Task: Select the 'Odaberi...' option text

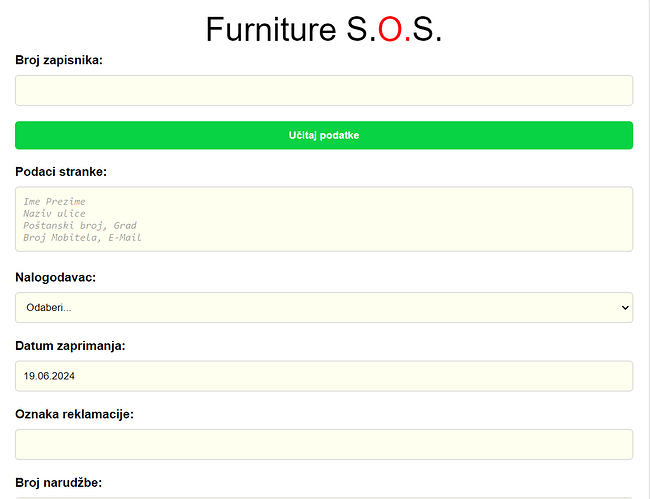Action: (x=50, y=307)
